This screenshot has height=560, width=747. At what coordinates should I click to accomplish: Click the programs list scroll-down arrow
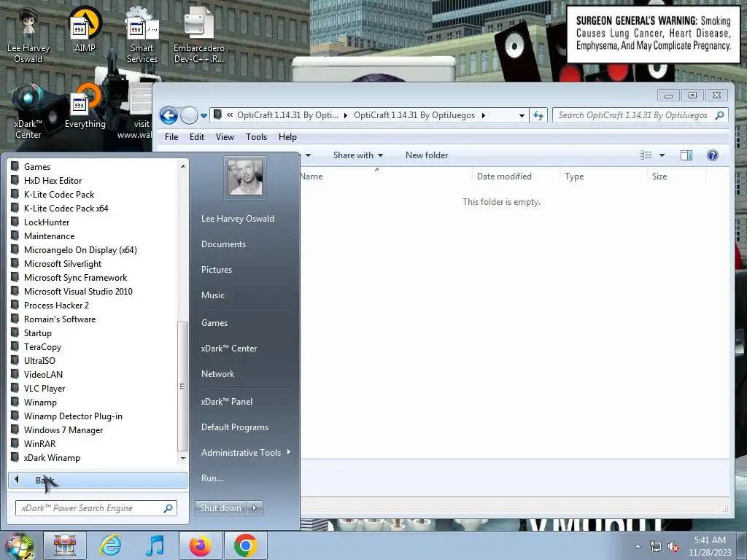pos(182,458)
